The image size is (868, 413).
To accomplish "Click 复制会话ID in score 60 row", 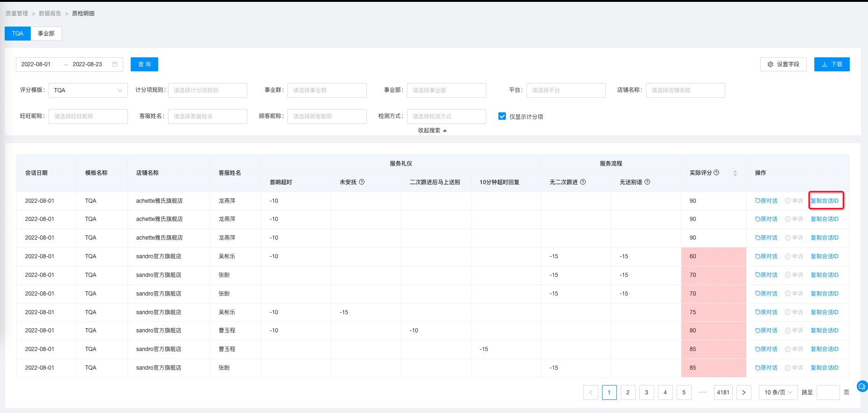I will 825,256.
